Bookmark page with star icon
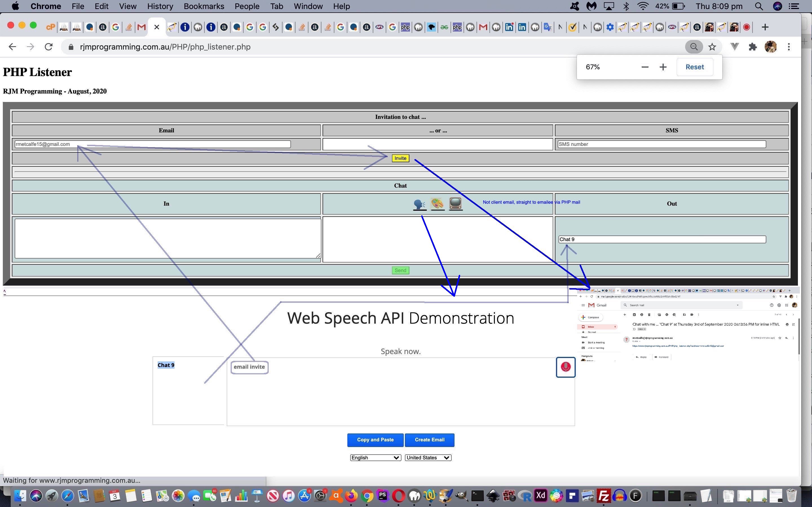Screen dimensions: 812x507 point(712,47)
